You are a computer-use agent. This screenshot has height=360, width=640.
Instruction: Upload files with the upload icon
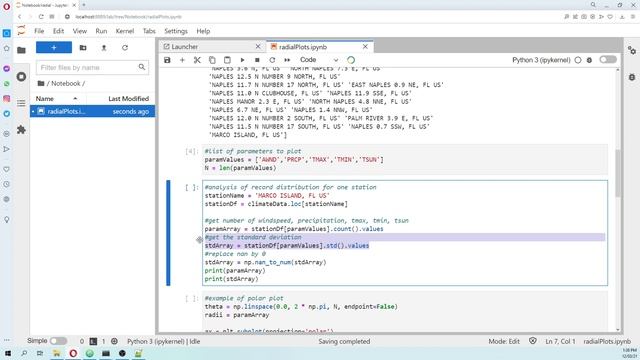pyautogui.click(x=104, y=48)
